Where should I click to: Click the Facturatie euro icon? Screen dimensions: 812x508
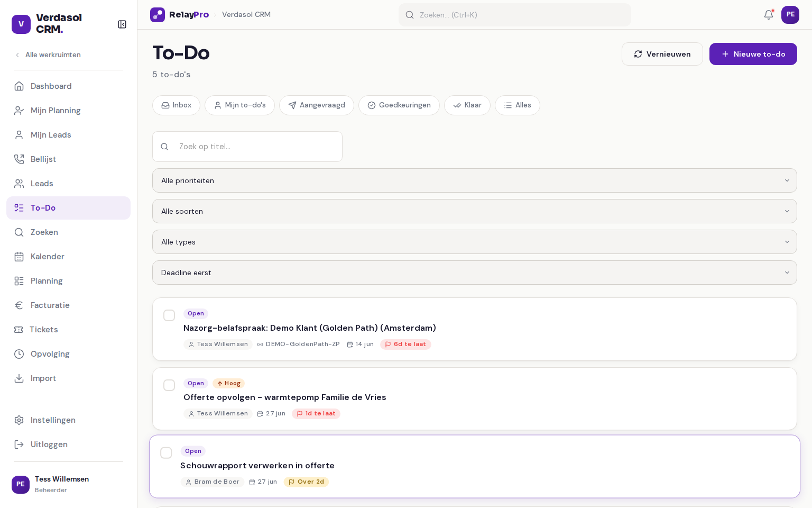tap(19, 305)
